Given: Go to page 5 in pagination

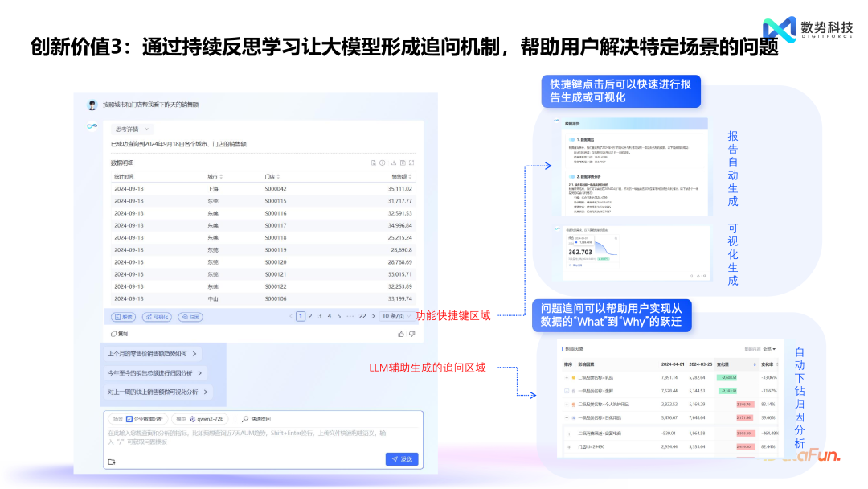Looking at the screenshot, I should coord(339,316).
